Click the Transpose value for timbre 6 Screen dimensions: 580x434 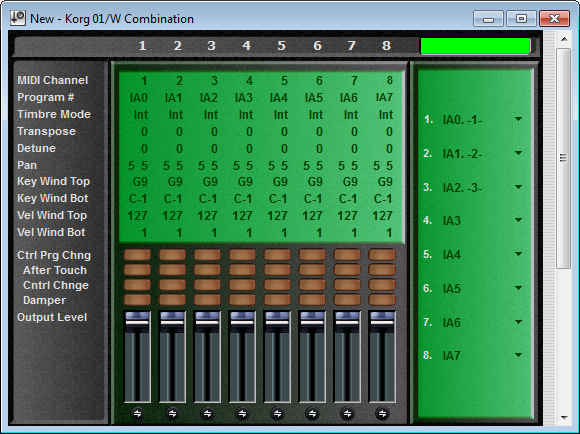point(319,132)
